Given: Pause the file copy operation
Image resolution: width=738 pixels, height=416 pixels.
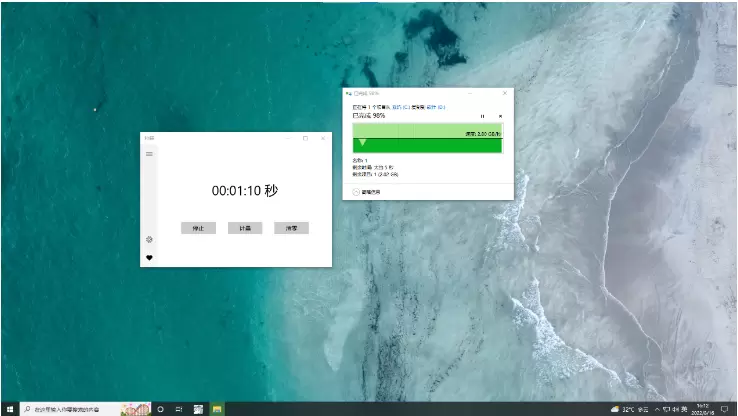Looking at the screenshot, I should 482,116.
